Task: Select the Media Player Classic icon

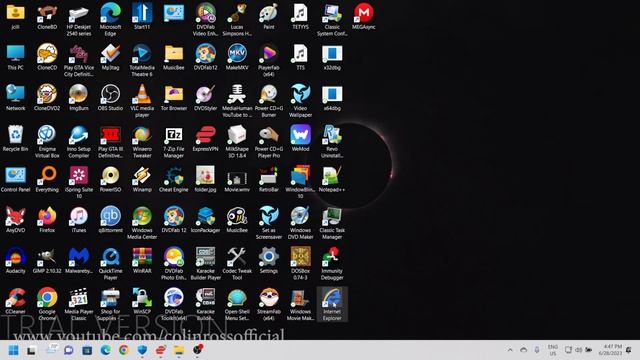Action: tap(79, 304)
